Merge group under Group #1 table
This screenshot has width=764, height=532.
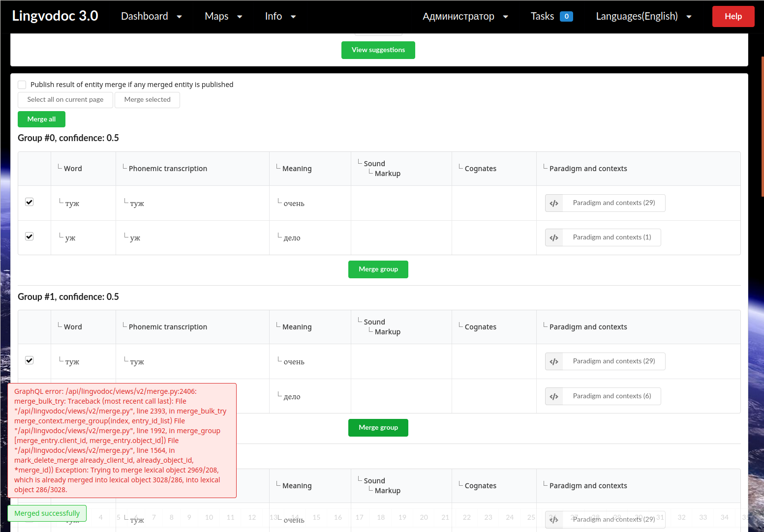tap(378, 428)
